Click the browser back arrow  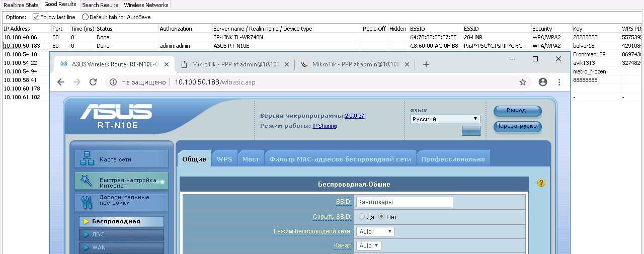61,81
